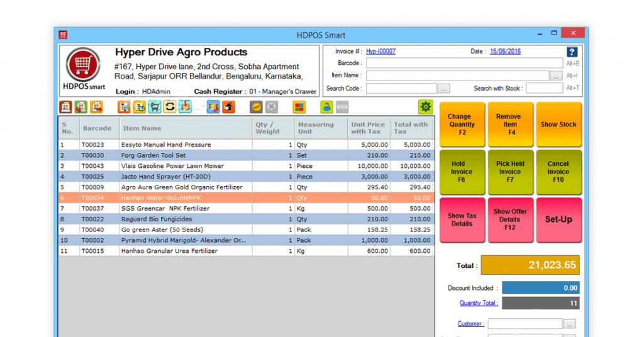Viewport: 644px width, 337px height.
Task: Click the Quantity Total link
Action: coord(479,303)
